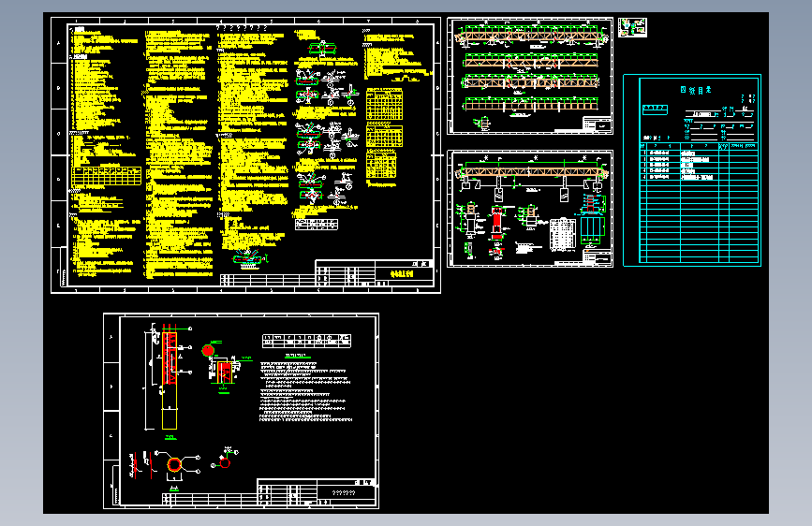Click the tall yellow column elevation drawing
The width and height of the screenshot is (812, 526).
170,381
